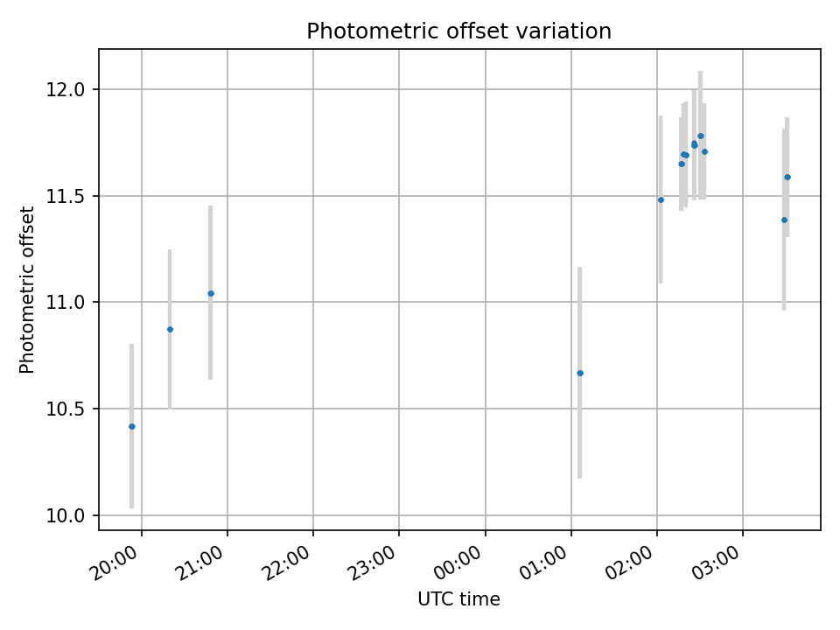The image size is (840, 630).
Task: Click the highest data point near 11.78
Action: (x=701, y=136)
